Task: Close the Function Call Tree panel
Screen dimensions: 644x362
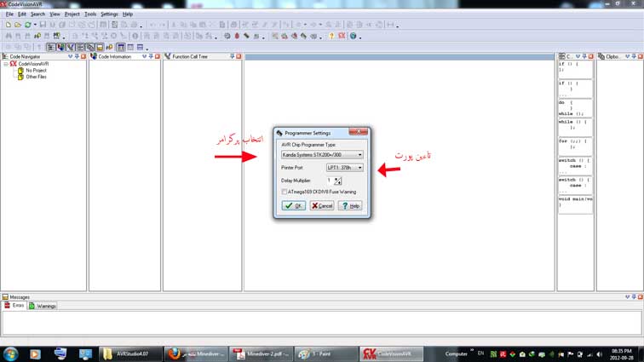Action: click(239, 56)
